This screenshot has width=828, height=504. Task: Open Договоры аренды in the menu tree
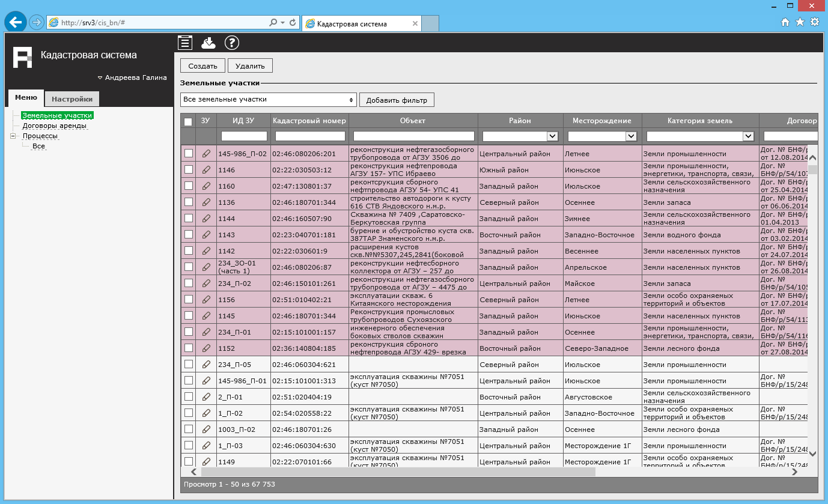pyautogui.click(x=55, y=126)
